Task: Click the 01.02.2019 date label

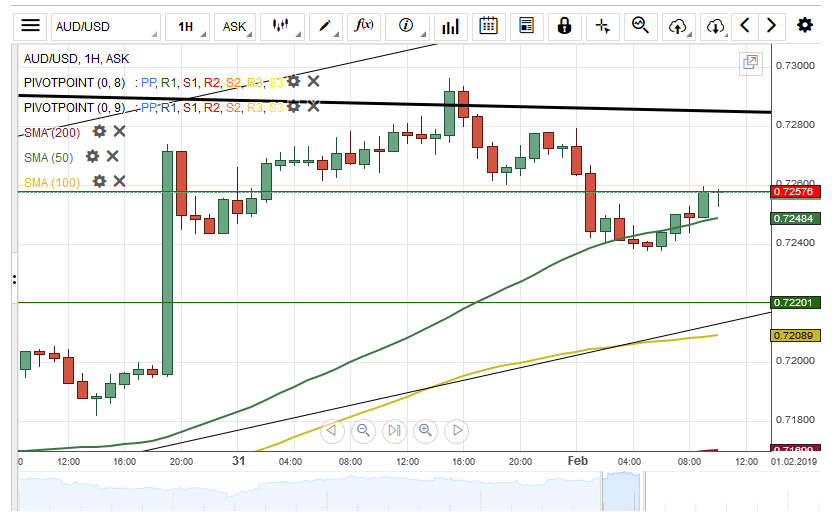Action: tap(794, 462)
